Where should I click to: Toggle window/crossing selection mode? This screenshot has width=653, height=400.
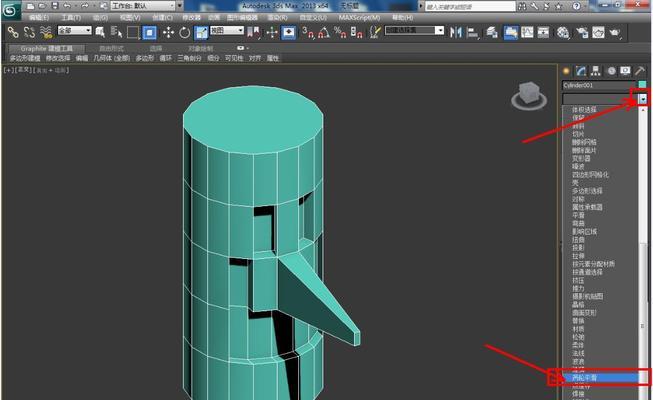pos(148,31)
